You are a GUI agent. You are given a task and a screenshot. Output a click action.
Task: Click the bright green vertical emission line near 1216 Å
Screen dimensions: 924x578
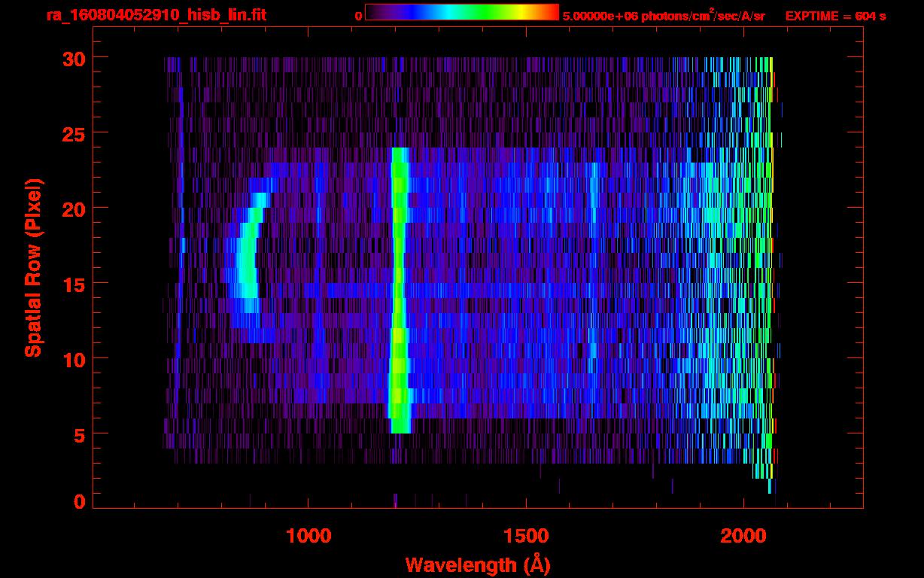pos(399,290)
